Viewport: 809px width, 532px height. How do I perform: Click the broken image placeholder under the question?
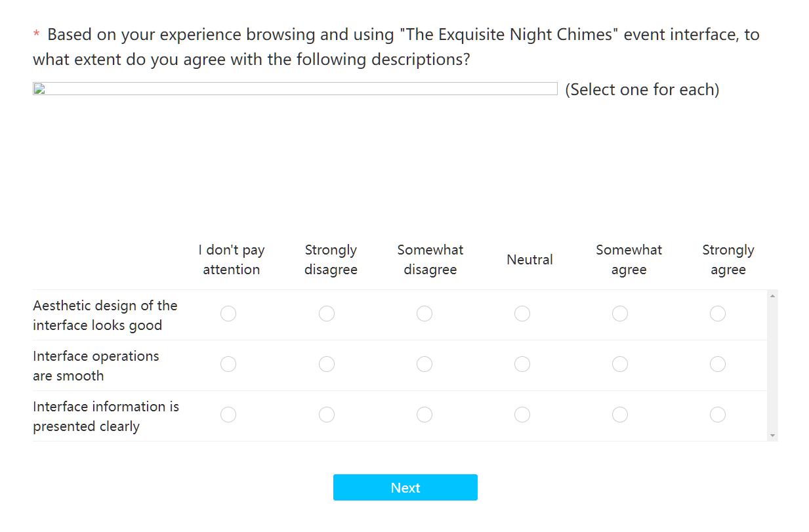[x=295, y=89]
